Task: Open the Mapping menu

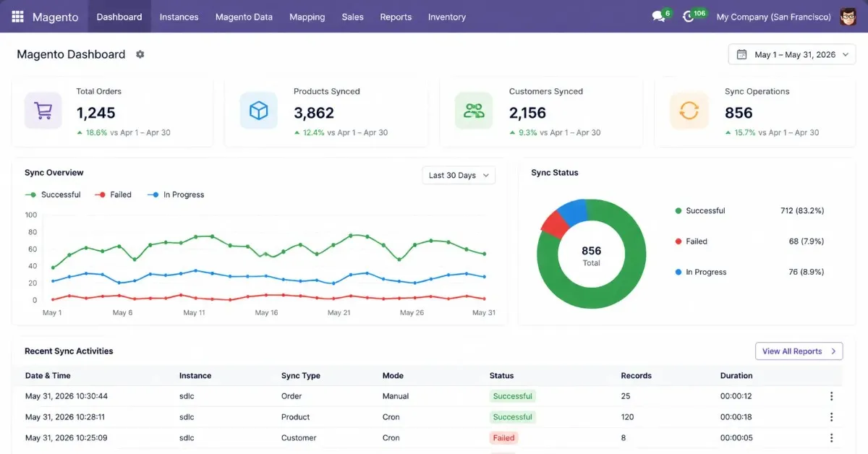Action: 307,17
